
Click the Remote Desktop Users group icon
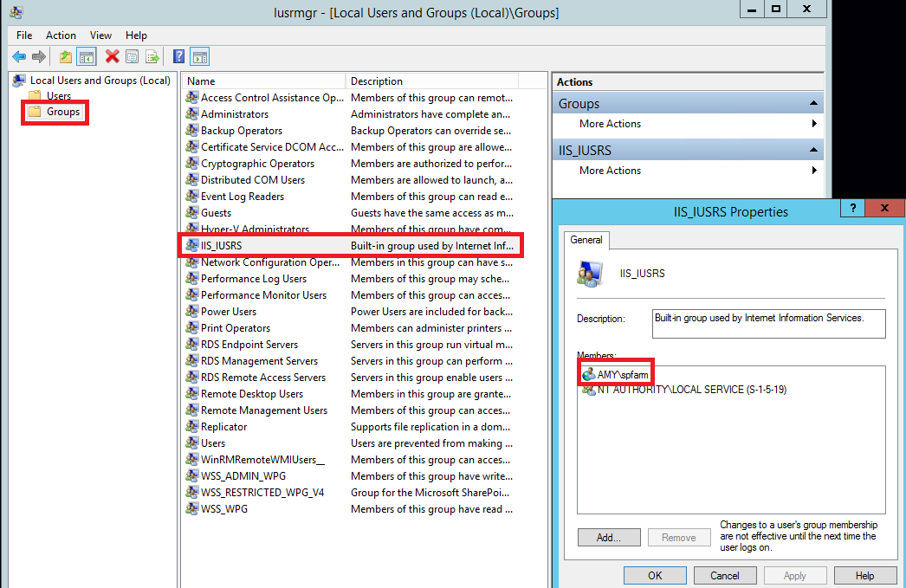pyautogui.click(x=191, y=394)
